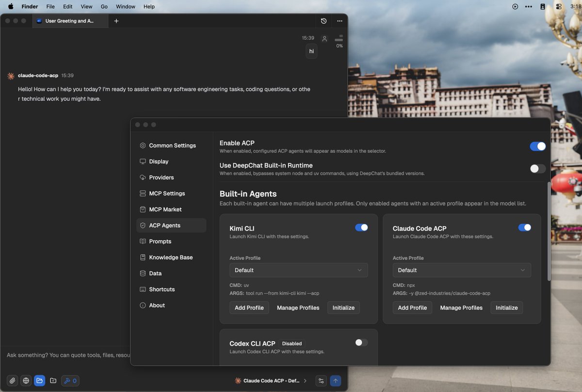Click Add Profile for Kimi CLI
The height and width of the screenshot is (392, 582).
(x=249, y=308)
